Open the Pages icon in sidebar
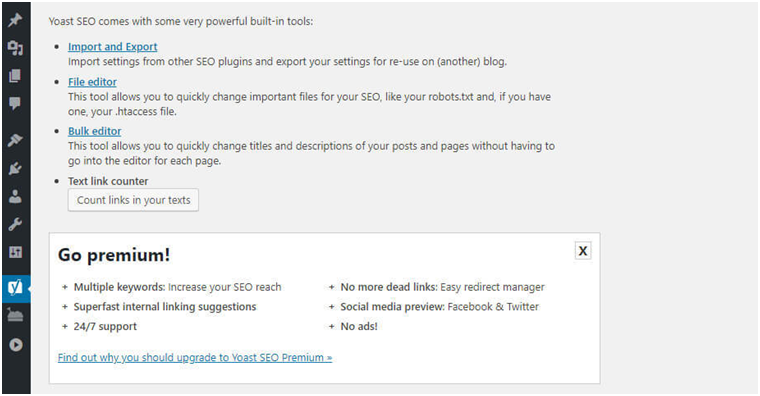The height and width of the screenshot is (396, 760). pyautogui.click(x=15, y=76)
